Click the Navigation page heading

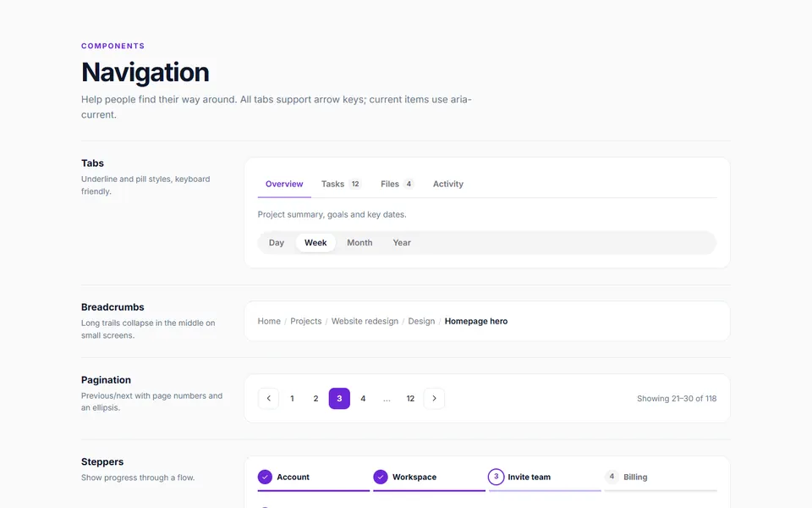(145, 72)
